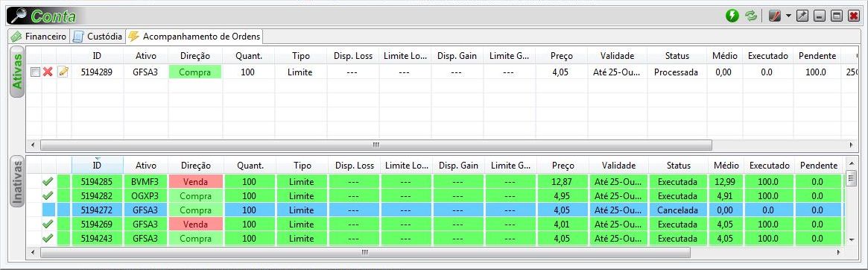Switch to the Financeiro tab
The width and height of the screenshot is (868, 270).
point(39,37)
